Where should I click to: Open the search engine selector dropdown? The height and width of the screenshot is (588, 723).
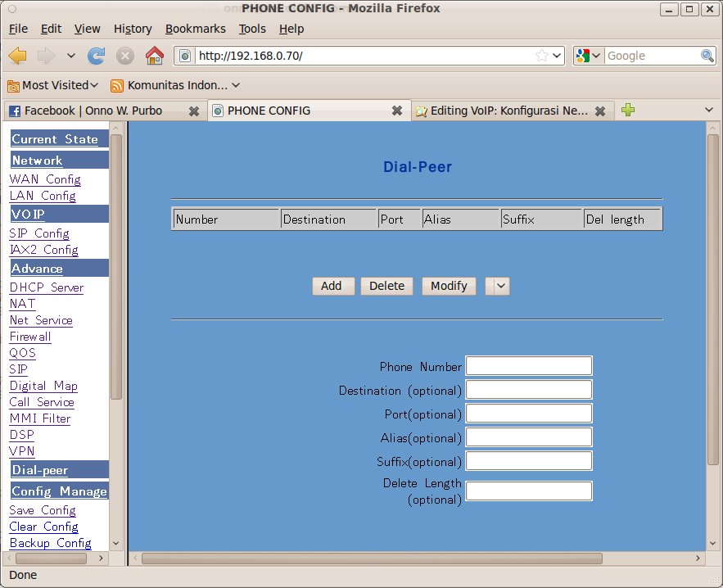tap(588, 56)
